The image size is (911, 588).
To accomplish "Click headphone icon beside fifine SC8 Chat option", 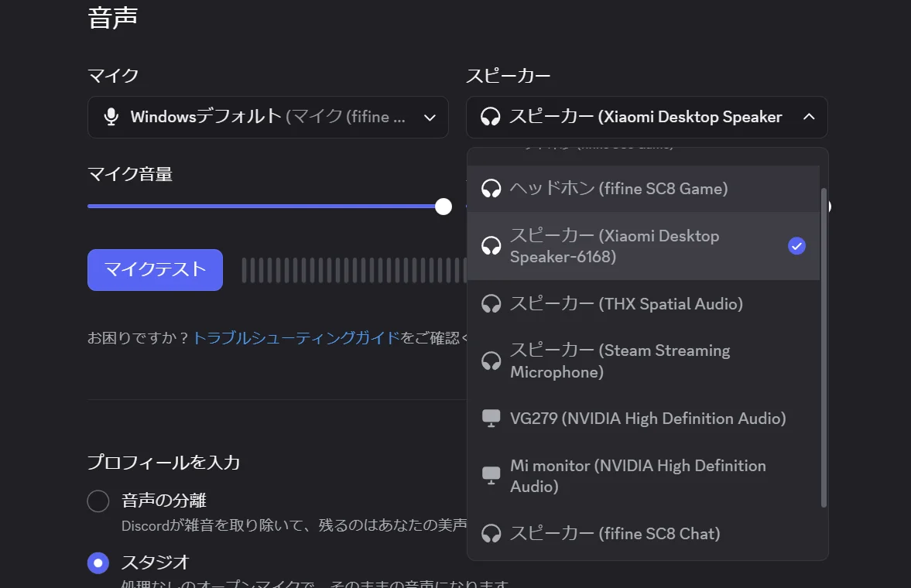I will (491, 533).
